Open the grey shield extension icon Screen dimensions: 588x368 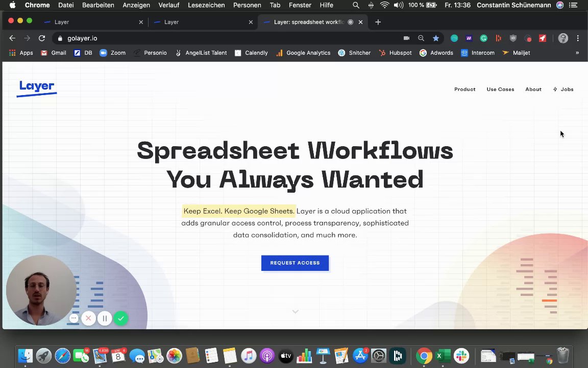[x=513, y=38]
